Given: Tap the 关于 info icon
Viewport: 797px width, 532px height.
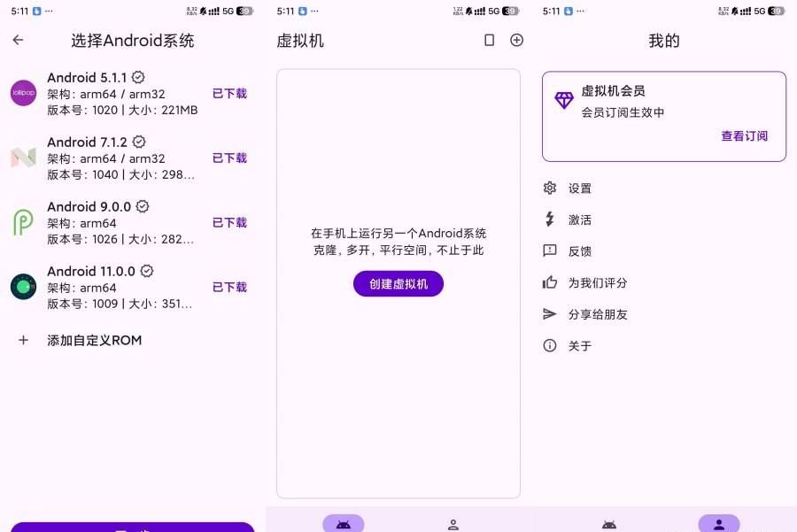Looking at the screenshot, I should (549, 345).
